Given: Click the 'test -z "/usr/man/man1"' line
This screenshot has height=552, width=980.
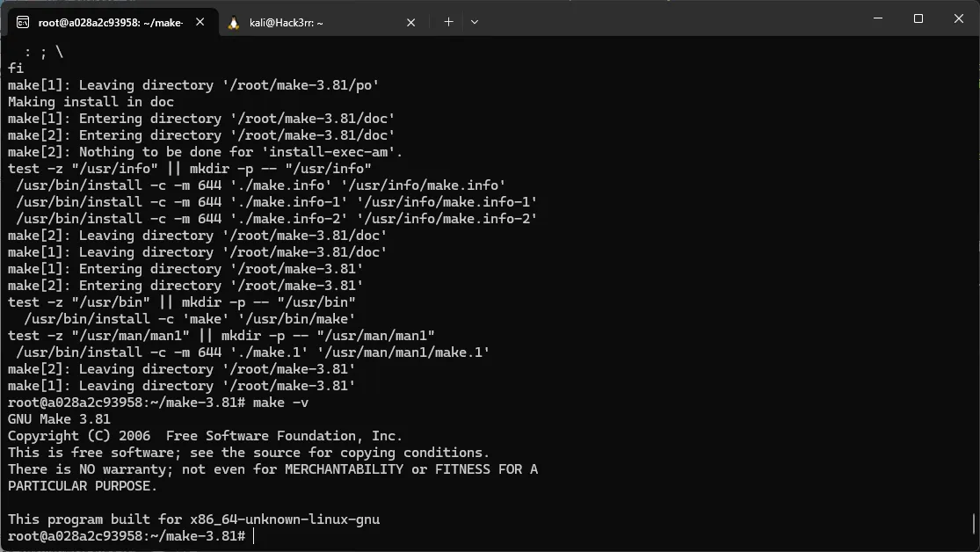Looking at the screenshot, I should point(221,336).
